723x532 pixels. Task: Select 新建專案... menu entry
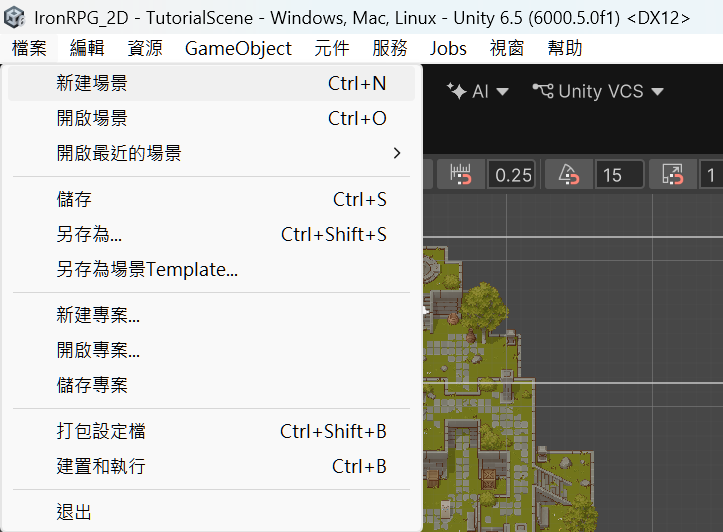(211, 316)
